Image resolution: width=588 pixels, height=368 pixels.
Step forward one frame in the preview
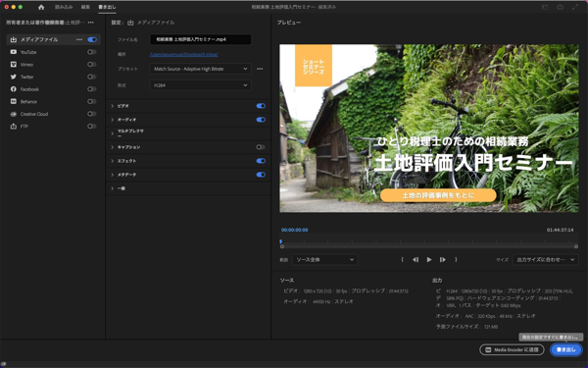(x=443, y=259)
